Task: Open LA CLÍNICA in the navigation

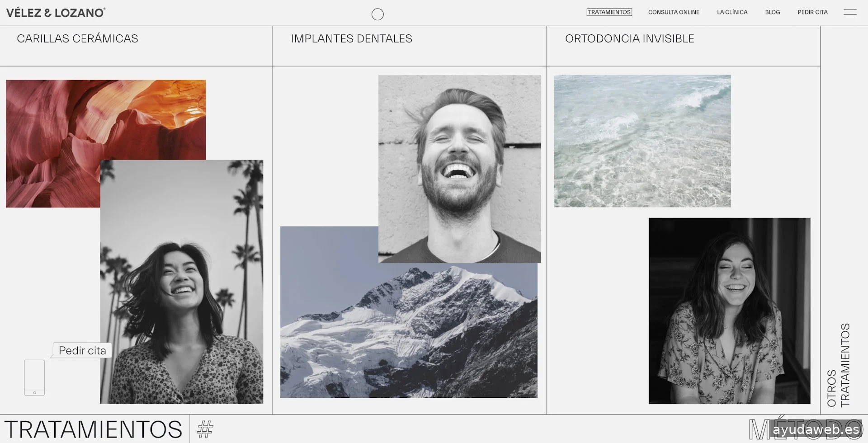Action: pos(732,12)
